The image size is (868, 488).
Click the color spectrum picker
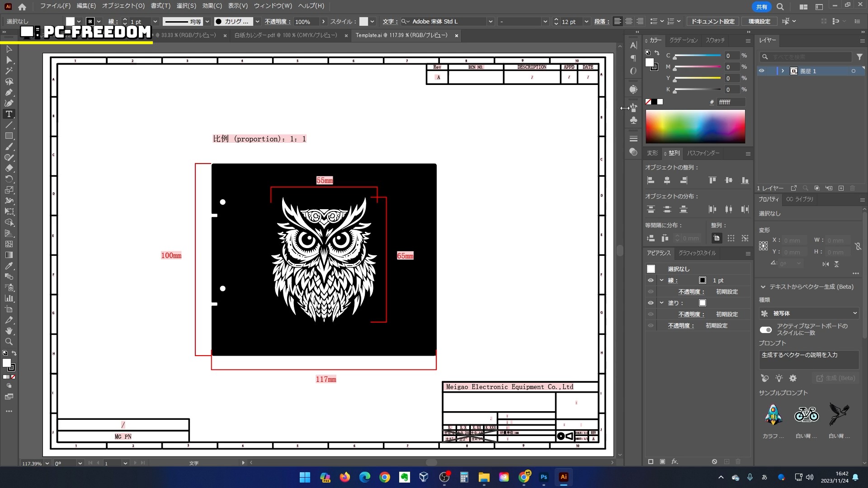coord(695,127)
